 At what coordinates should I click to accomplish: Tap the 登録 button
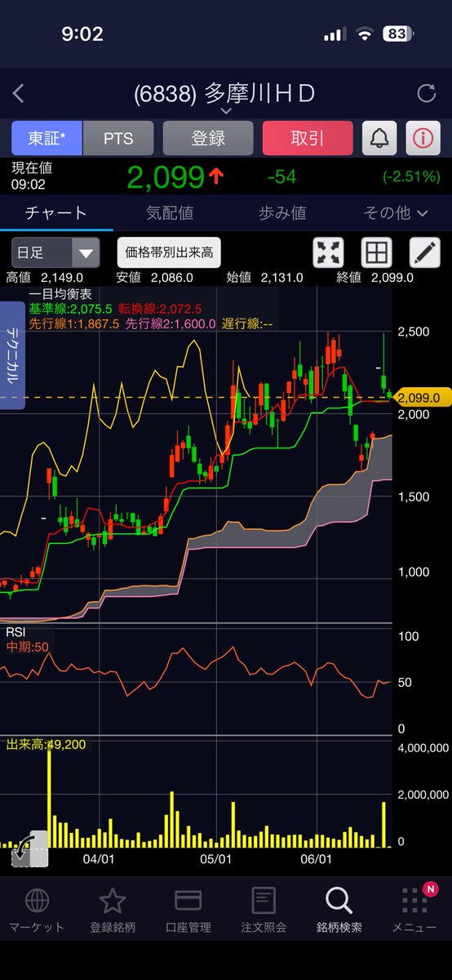point(208,138)
